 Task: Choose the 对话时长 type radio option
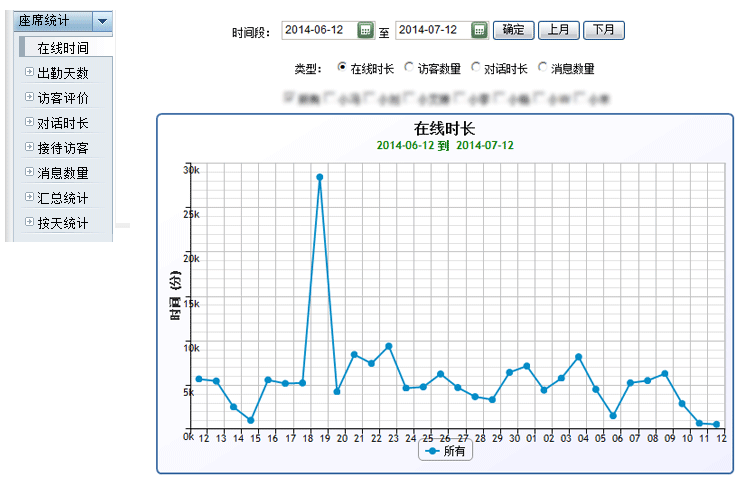pyautogui.click(x=476, y=67)
